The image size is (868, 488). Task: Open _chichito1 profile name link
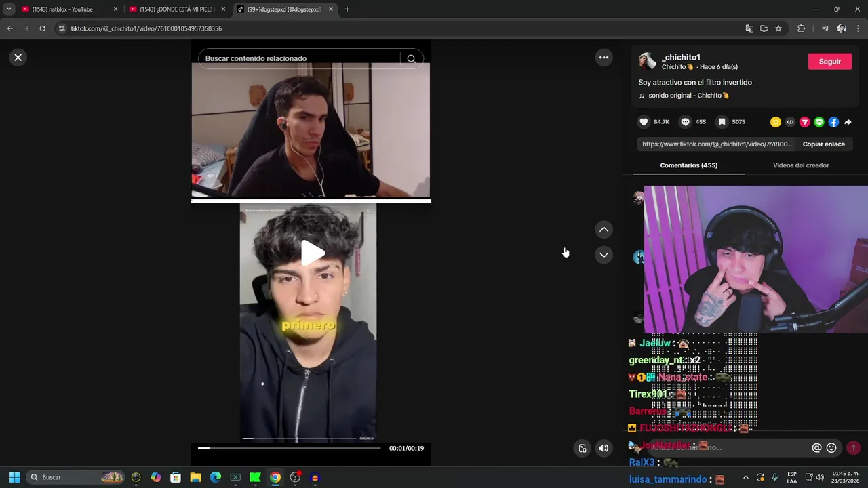point(681,58)
